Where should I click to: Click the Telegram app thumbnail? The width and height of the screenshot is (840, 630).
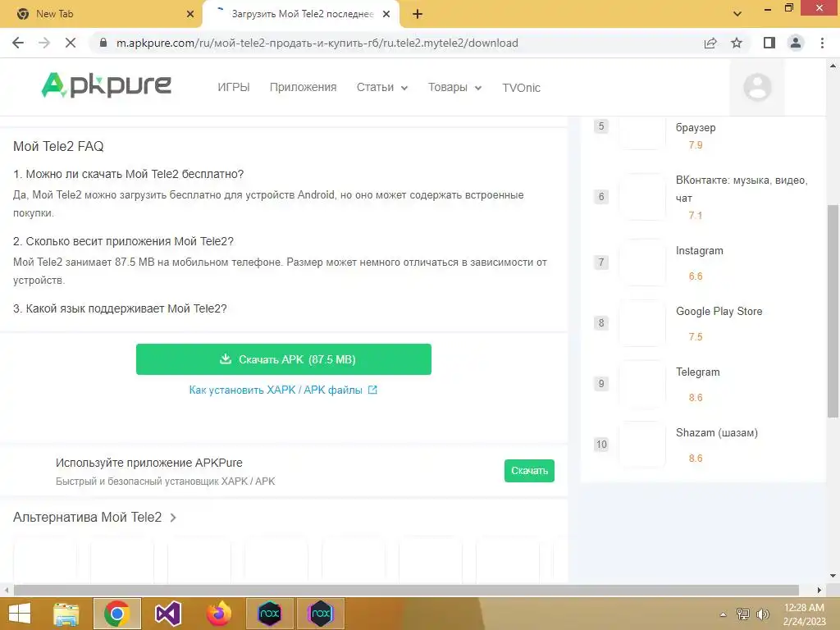pyautogui.click(x=641, y=384)
